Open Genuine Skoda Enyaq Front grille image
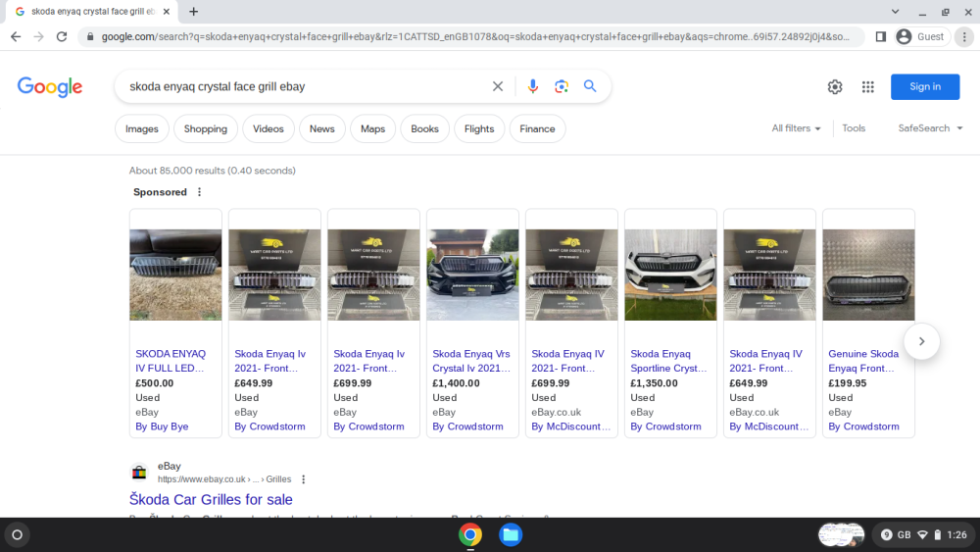980x552 pixels. click(868, 276)
